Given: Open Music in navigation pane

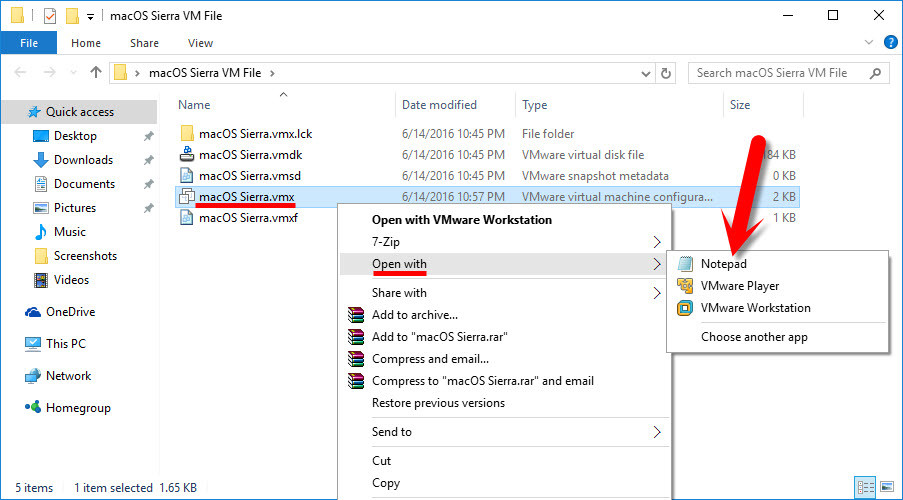Looking at the screenshot, I should click(70, 232).
